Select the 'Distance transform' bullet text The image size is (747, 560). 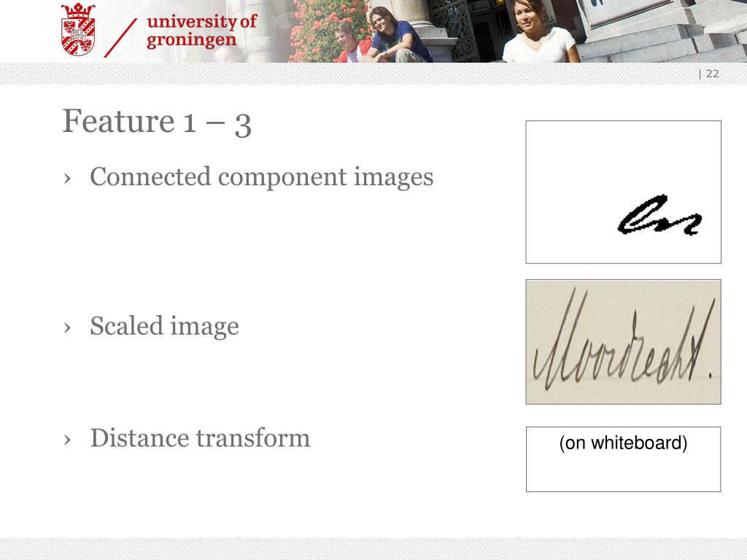tap(200, 438)
